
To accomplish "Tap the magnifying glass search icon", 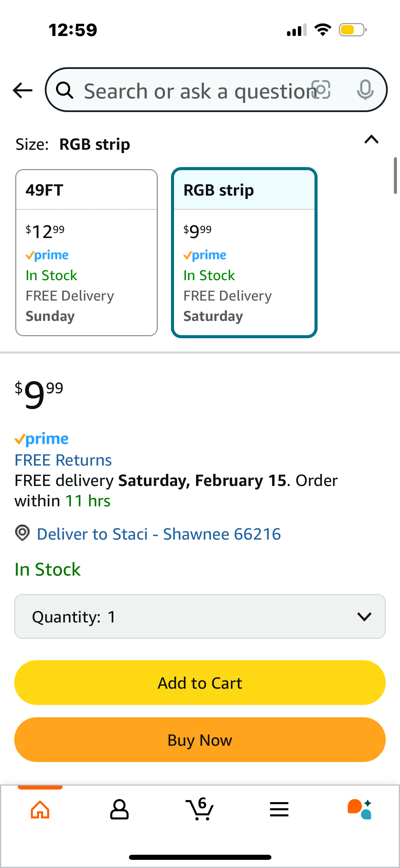I will tap(64, 90).
